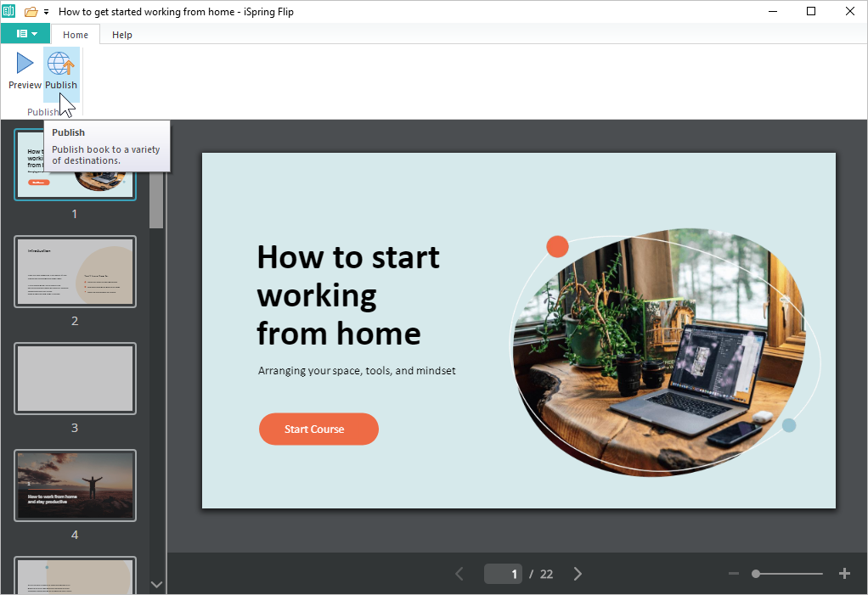Screen dimensions: 868x595
Task: Go to the next page arrow
Action: 578,574
